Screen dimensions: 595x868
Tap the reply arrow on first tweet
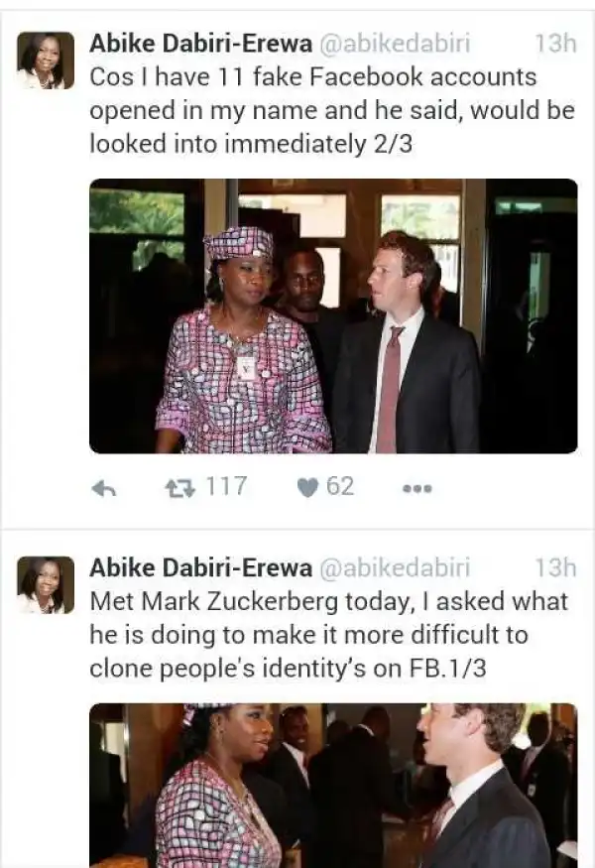(103, 488)
